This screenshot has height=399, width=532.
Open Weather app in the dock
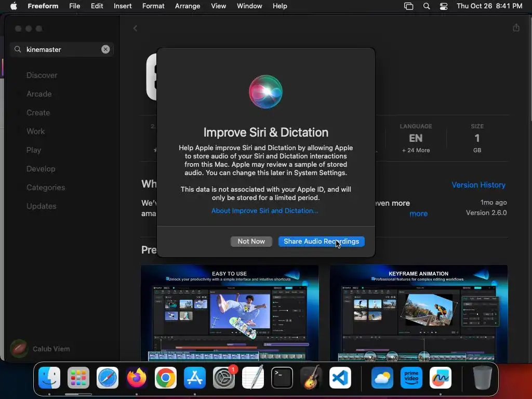tap(382, 378)
